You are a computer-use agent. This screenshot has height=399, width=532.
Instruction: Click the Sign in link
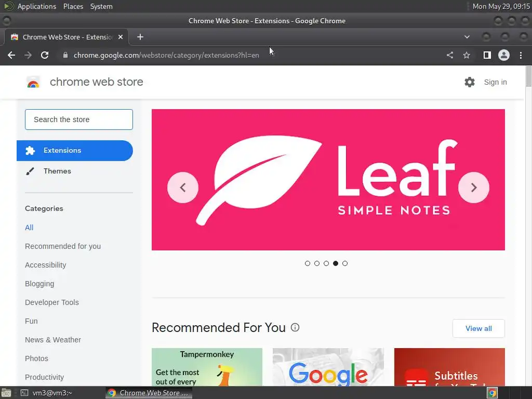coord(495,82)
